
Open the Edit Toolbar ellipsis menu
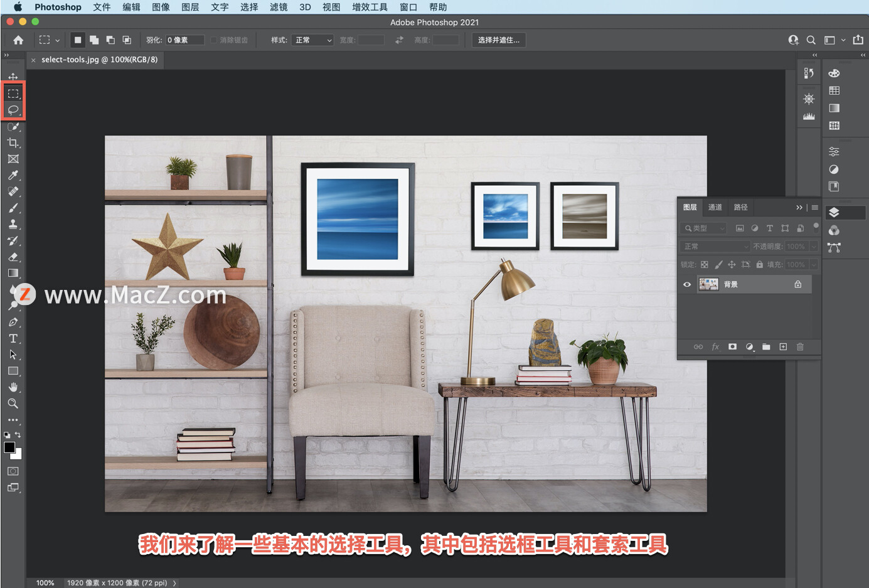coord(13,420)
